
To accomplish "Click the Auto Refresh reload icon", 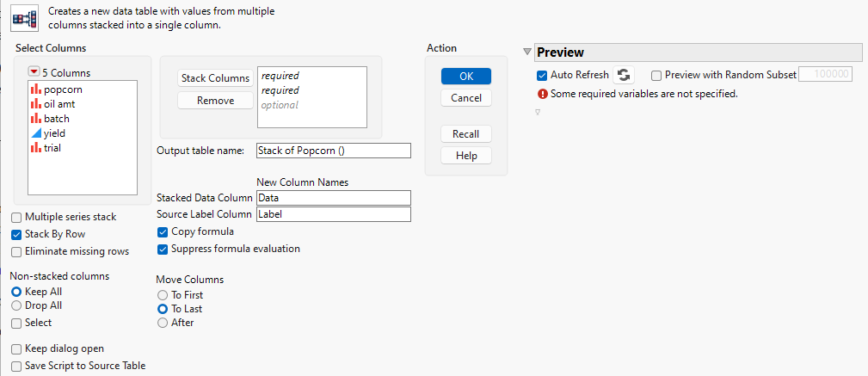I will click(624, 75).
